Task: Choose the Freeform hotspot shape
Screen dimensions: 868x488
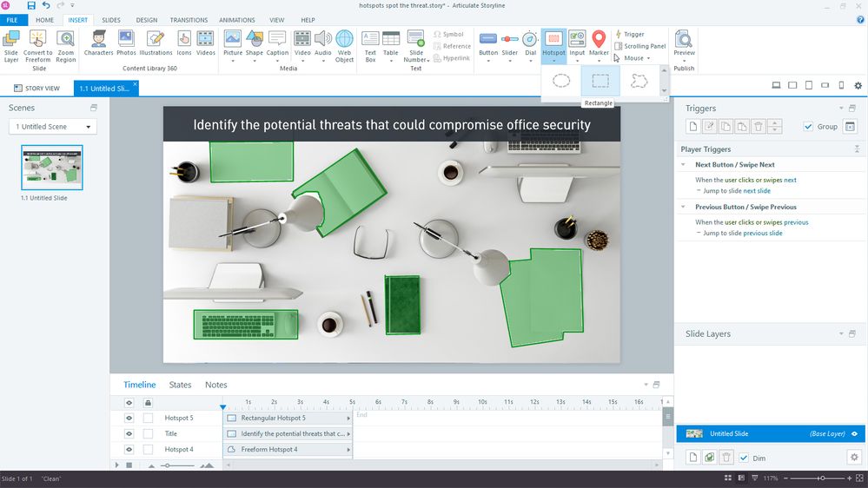Action: click(639, 81)
